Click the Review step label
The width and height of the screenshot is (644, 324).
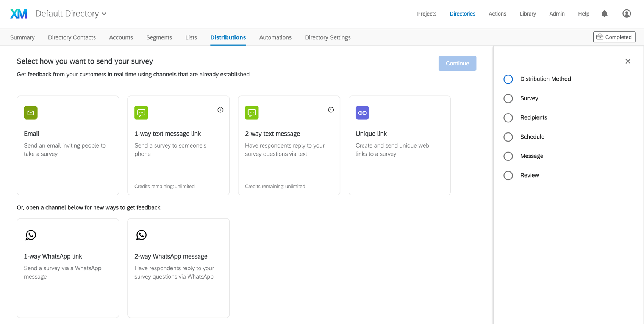[x=529, y=176]
